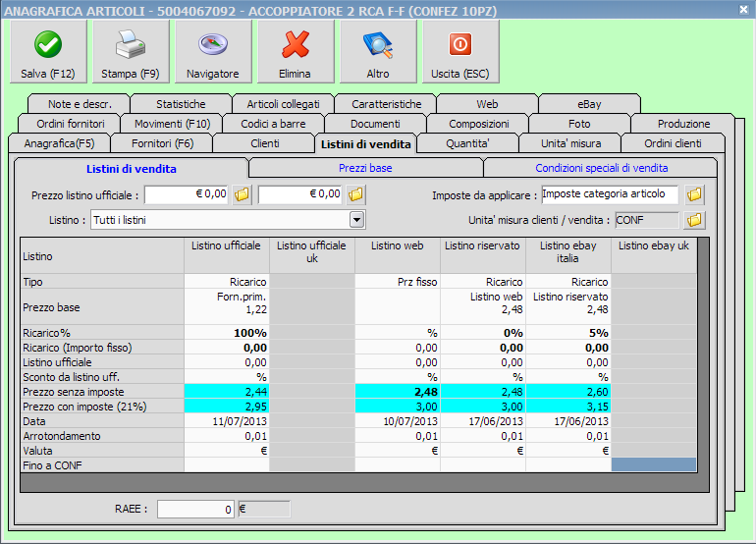Click the Salva (F12) green checkmark button
This screenshot has width=756, height=544.
pos(47,52)
